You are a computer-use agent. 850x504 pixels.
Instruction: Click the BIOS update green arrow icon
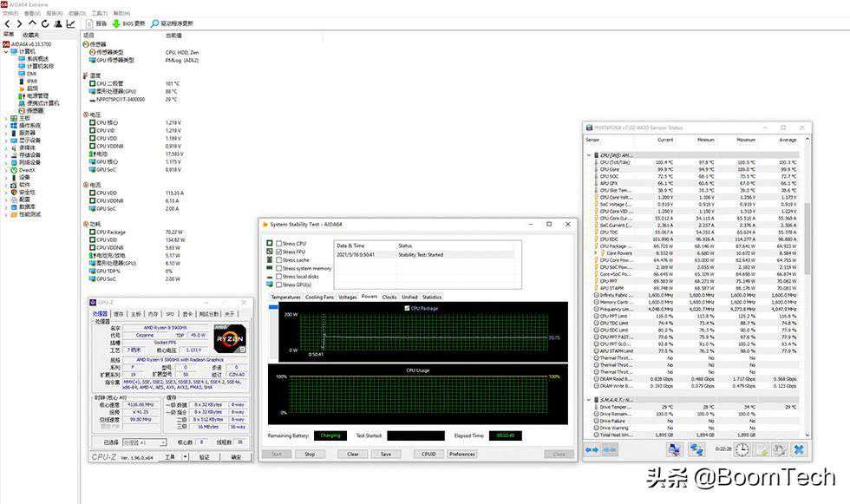[115, 23]
